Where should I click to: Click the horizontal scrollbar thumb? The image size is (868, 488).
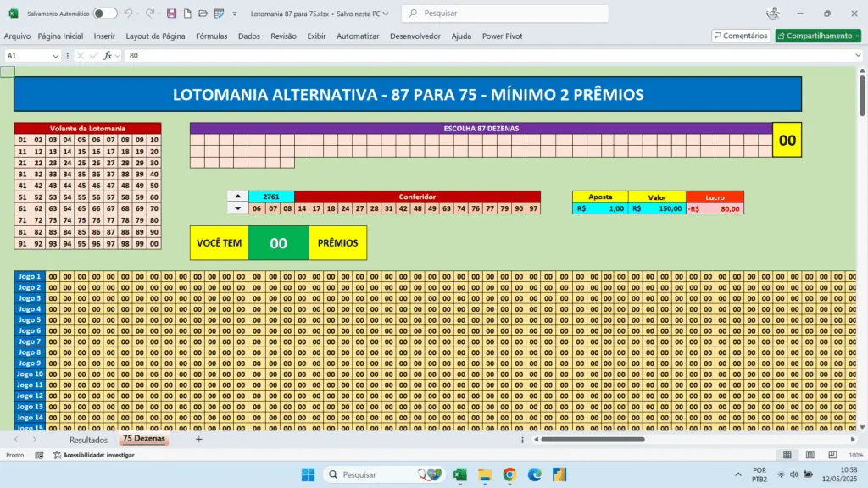coord(593,440)
